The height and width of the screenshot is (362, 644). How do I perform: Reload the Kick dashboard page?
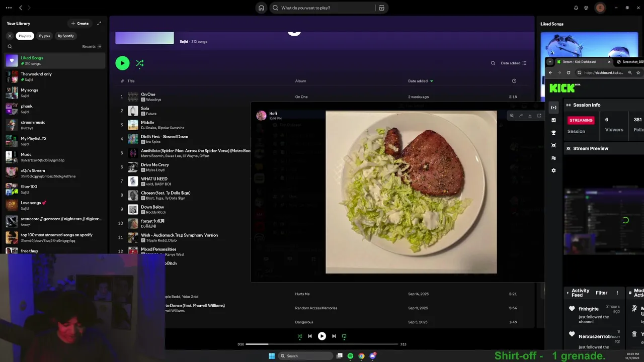tap(569, 72)
